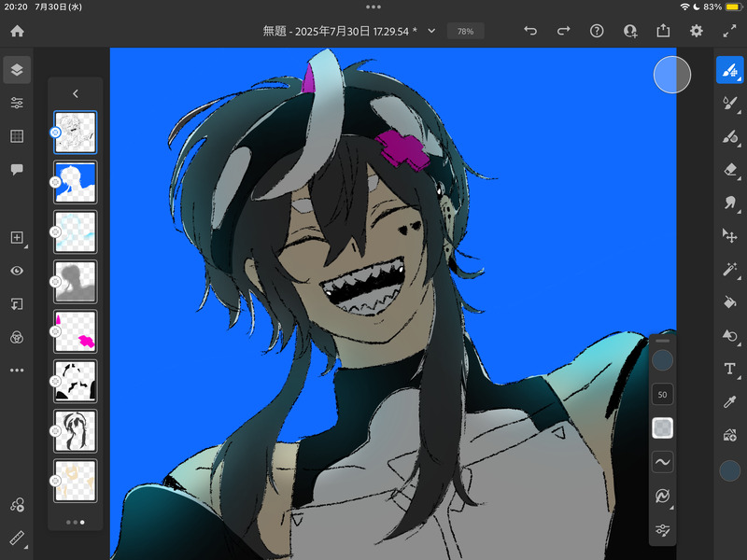Select the light cyan highlights layer thumbnail
Image resolution: width=747 pixels, height=560 pixels.
coord(76,231)
